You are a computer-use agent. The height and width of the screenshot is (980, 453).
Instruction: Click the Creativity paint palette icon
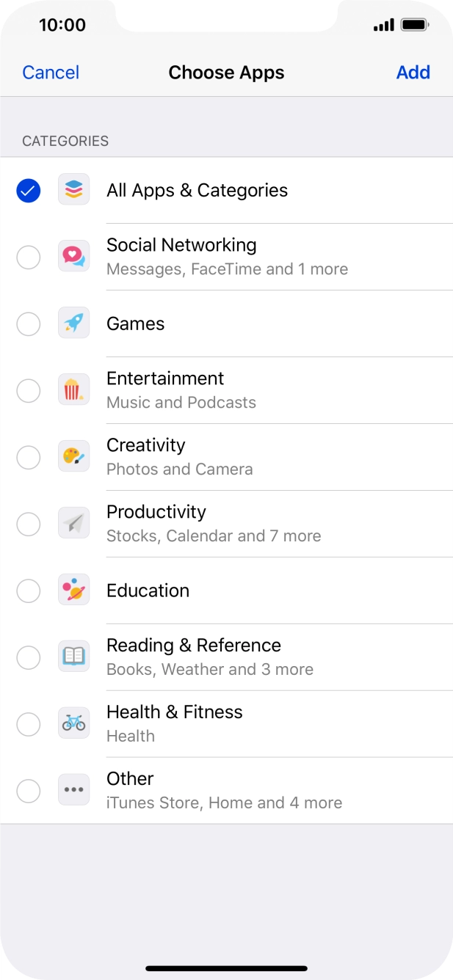point(73,456)
